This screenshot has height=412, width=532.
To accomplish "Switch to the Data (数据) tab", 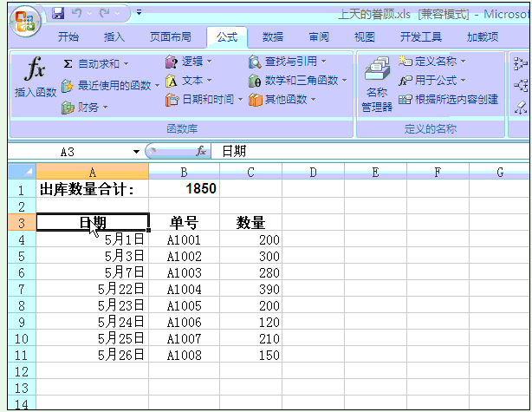I will coord(273,36).
